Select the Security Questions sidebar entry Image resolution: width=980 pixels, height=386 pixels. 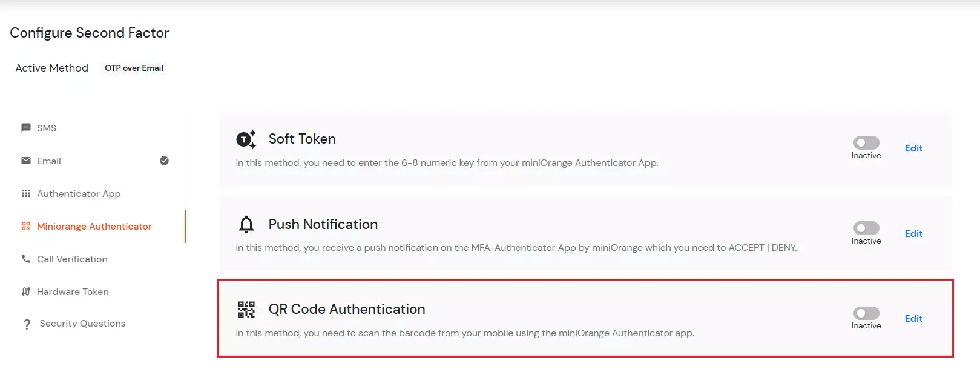click(x=82, y=324)
